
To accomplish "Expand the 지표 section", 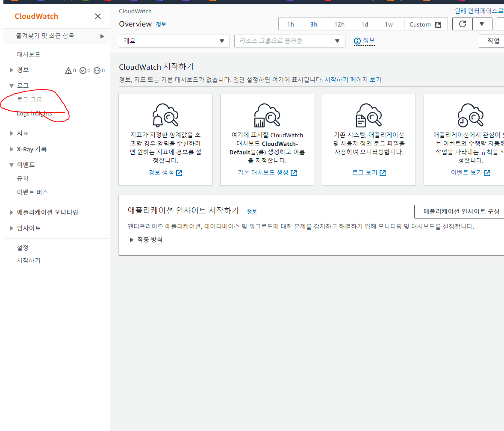I will [x=12, y=133].
